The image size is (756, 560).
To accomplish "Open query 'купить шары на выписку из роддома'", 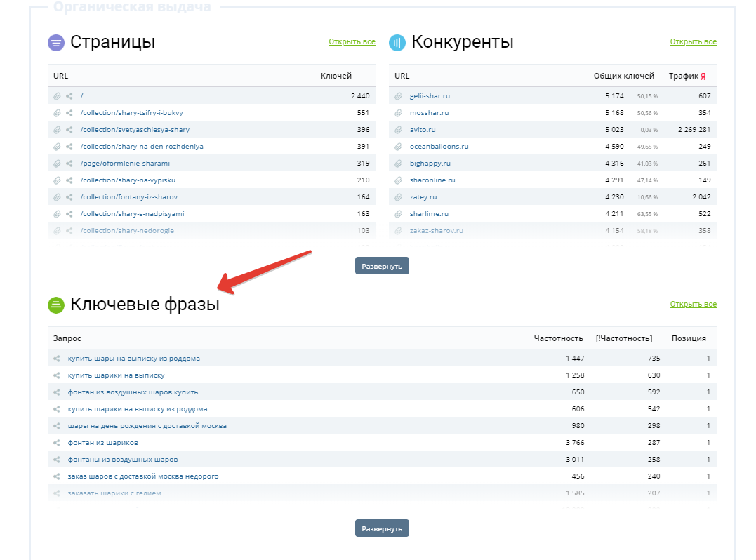I will click(133, 359).
